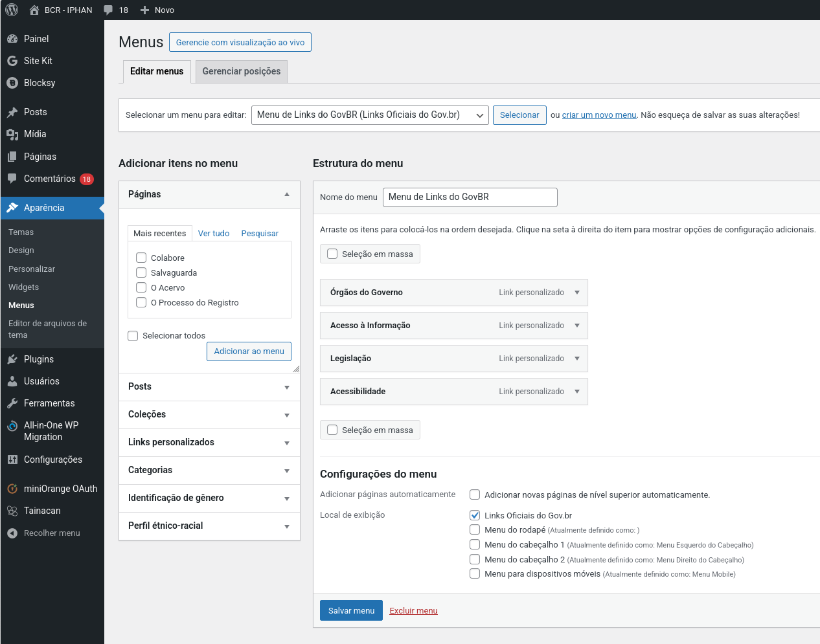Image resolution: width=820 pixels, height=644 pixels.
Task: Open the WordPress logo menu
Action: click(12, 10)
